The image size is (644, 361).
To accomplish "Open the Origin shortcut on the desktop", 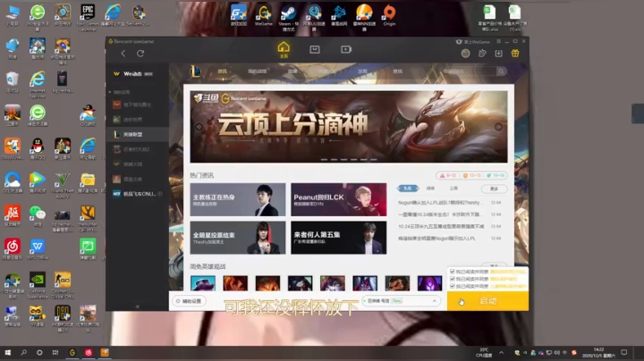I will (x=389, y=15).
